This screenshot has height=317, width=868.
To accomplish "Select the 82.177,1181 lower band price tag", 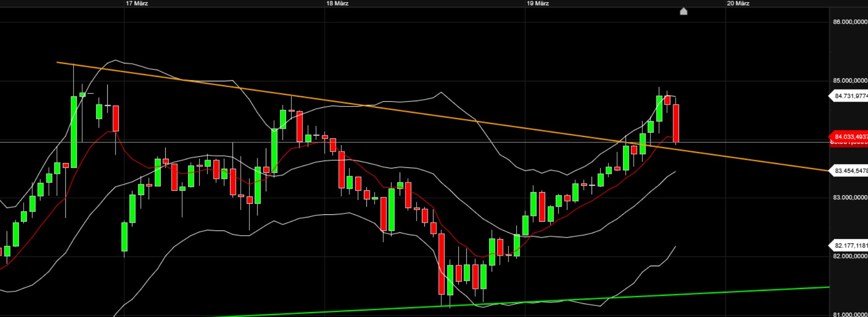I will click(849, 245).
